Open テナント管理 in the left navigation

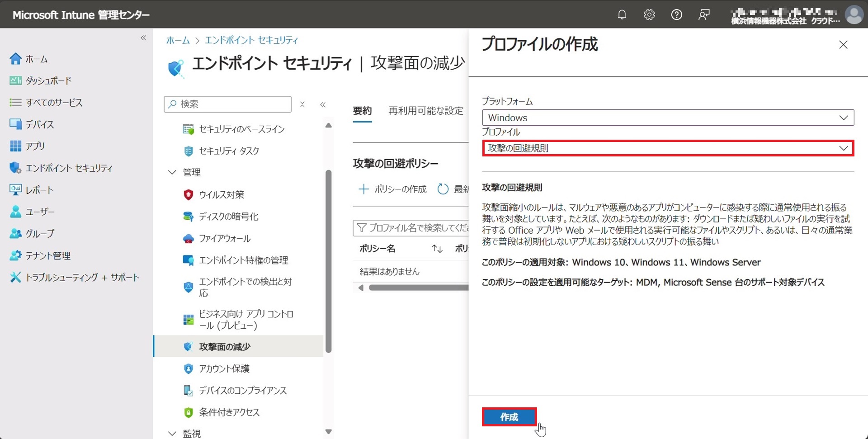(x=48, y=255)
